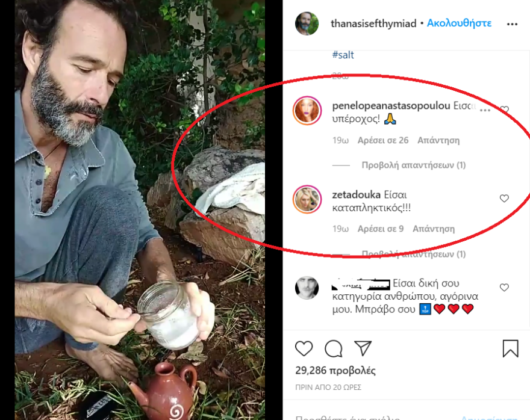The width and height of the screenshot is (530, 420).
Task: Like penelopeanastasopoulou's comment heart
Action: [x=504, y=110]
